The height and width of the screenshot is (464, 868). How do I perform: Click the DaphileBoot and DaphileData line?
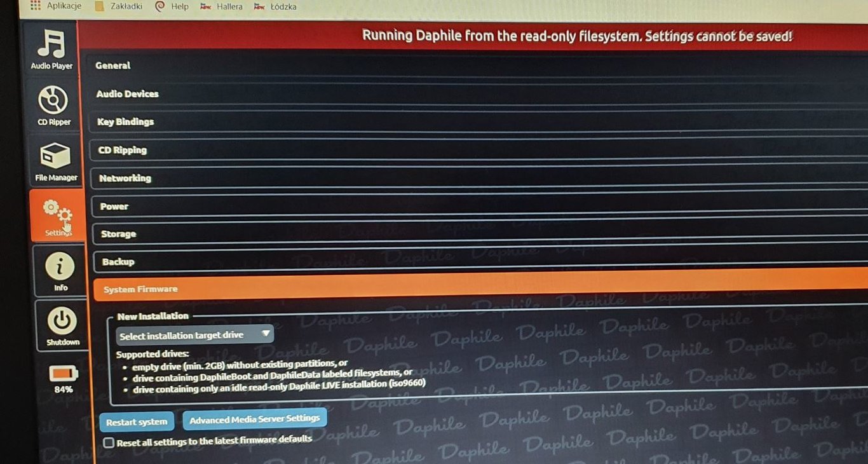273,374
